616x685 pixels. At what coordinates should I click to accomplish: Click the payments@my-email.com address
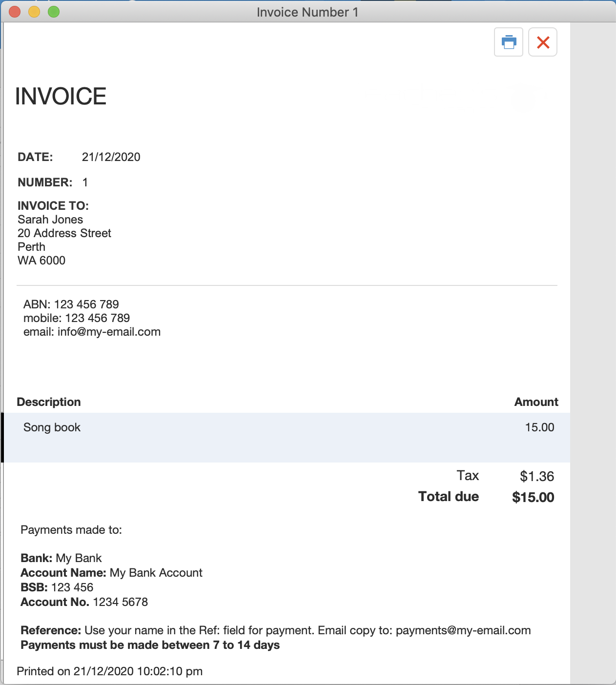[463, 630]
